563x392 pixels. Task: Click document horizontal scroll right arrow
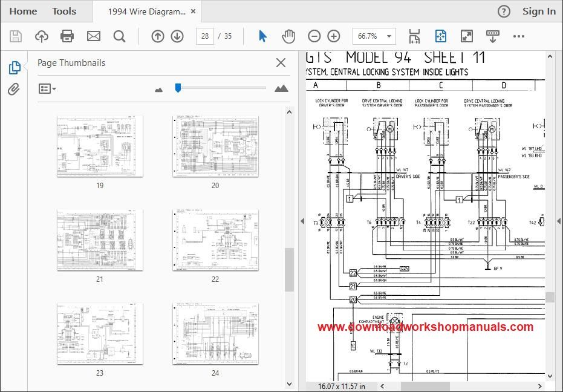click(x=540, y=387)
